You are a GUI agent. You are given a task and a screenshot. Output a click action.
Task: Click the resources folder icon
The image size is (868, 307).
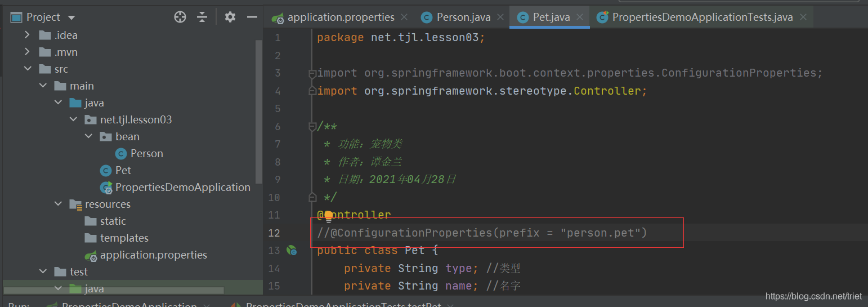(75, 204)
